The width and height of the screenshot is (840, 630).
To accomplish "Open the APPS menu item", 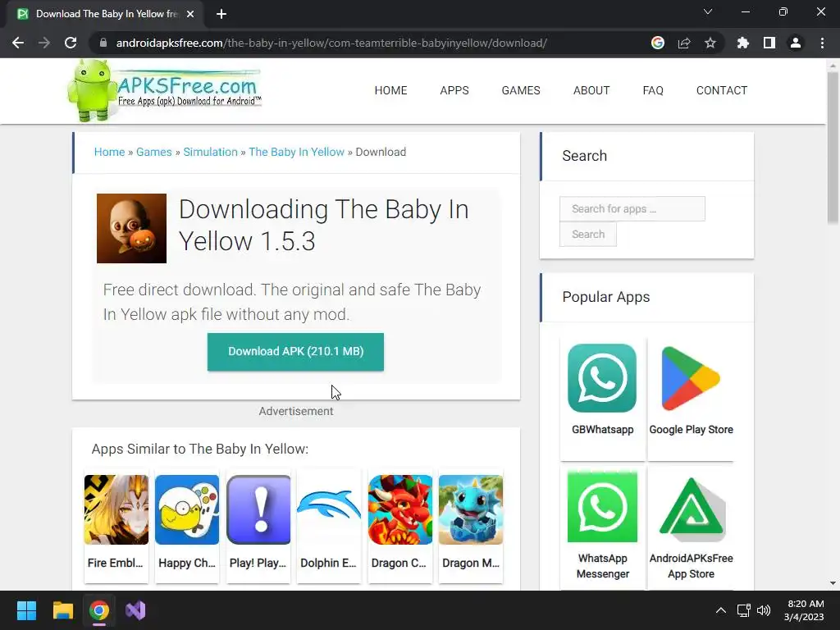I will pos(454,90).
